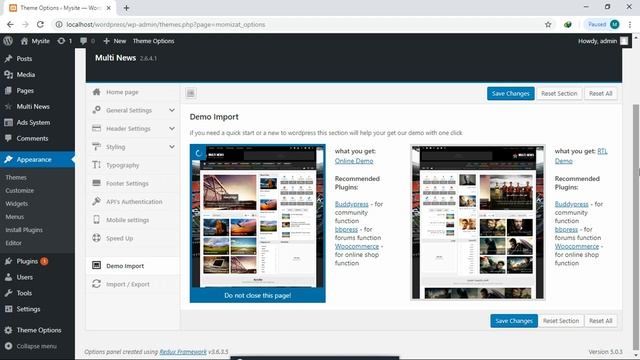The height and width of the screenshot is (360, 640).
Task: Open the Ads System icon in sidebar
Action: [x=8, y=122]
